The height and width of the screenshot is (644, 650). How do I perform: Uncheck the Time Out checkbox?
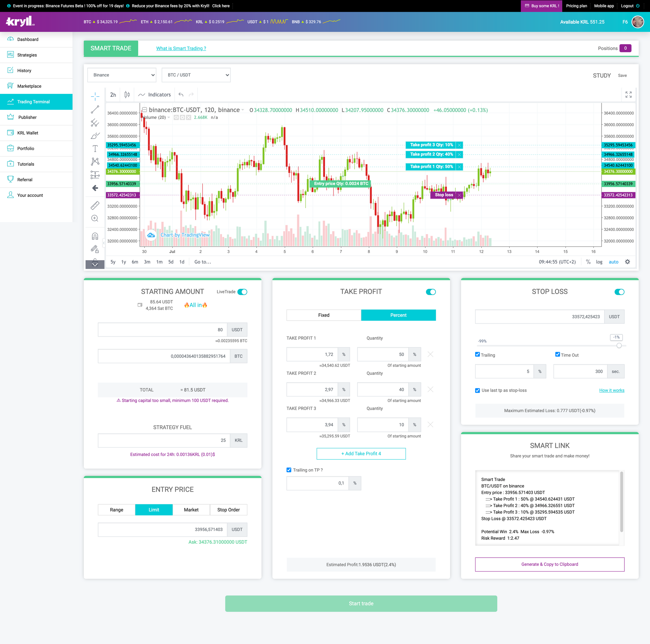(557, 355)
